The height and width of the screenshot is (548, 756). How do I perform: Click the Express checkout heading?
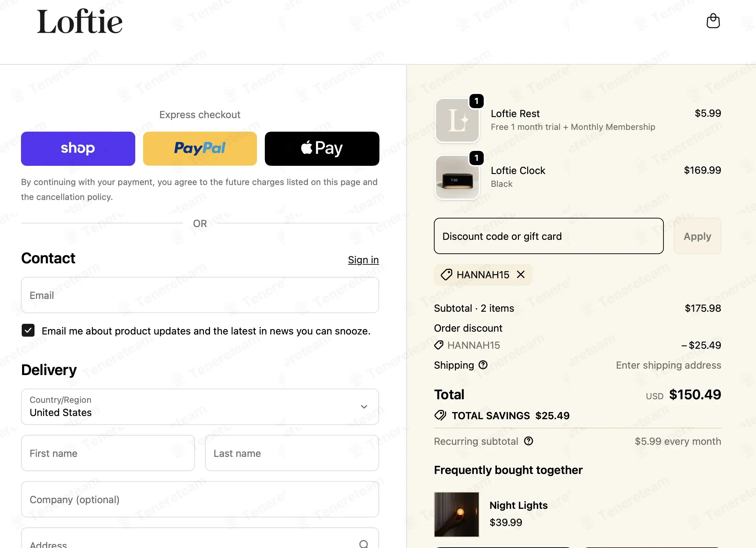tap(200, 115)
